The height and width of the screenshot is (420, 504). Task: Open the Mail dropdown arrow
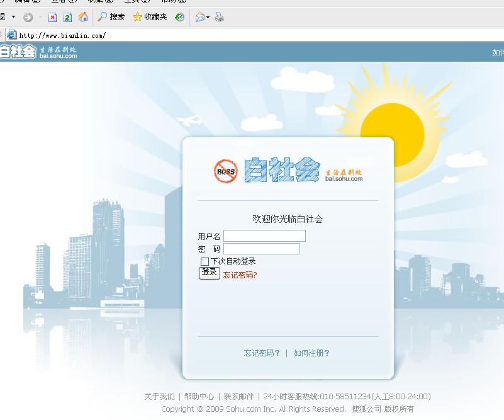(x=208, y=17)
